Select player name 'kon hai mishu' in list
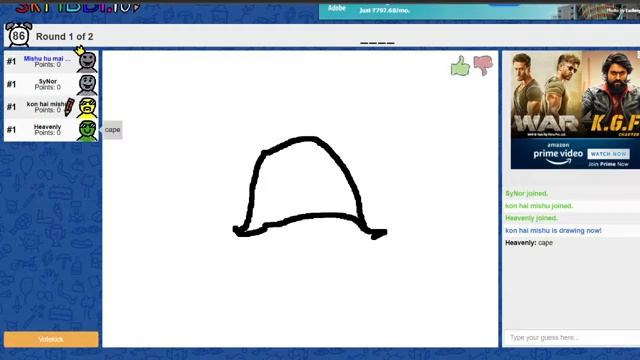The width and height of the screenshot is (640, 360). click(x=46, y=104)
